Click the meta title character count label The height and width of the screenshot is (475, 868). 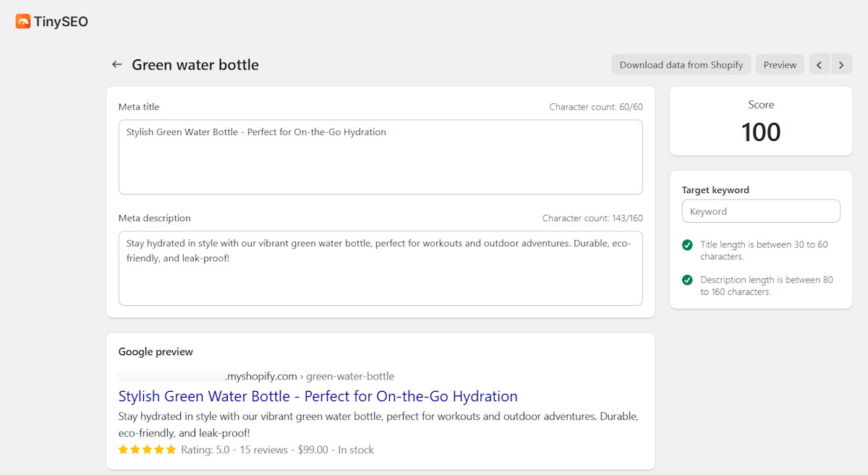(596, 107)
